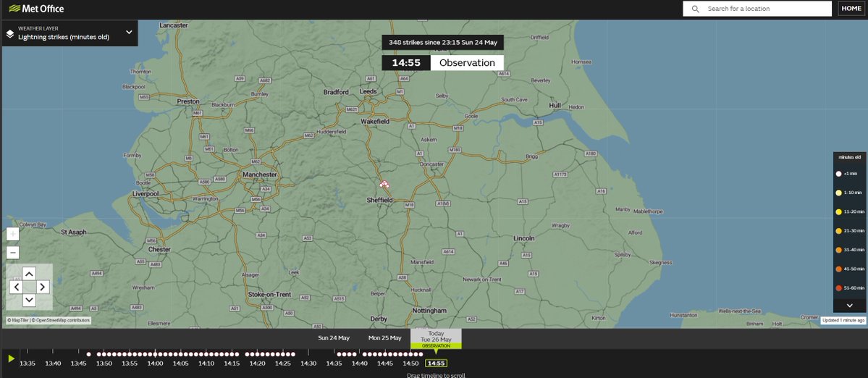The height and width of the screenshot is (378, 868).
Task: Jump to 14:20 on the timeline
Action: (x=258, y=364)
